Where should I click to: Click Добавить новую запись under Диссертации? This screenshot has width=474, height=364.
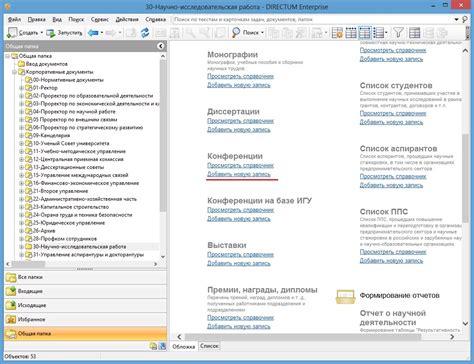(239, 130)
